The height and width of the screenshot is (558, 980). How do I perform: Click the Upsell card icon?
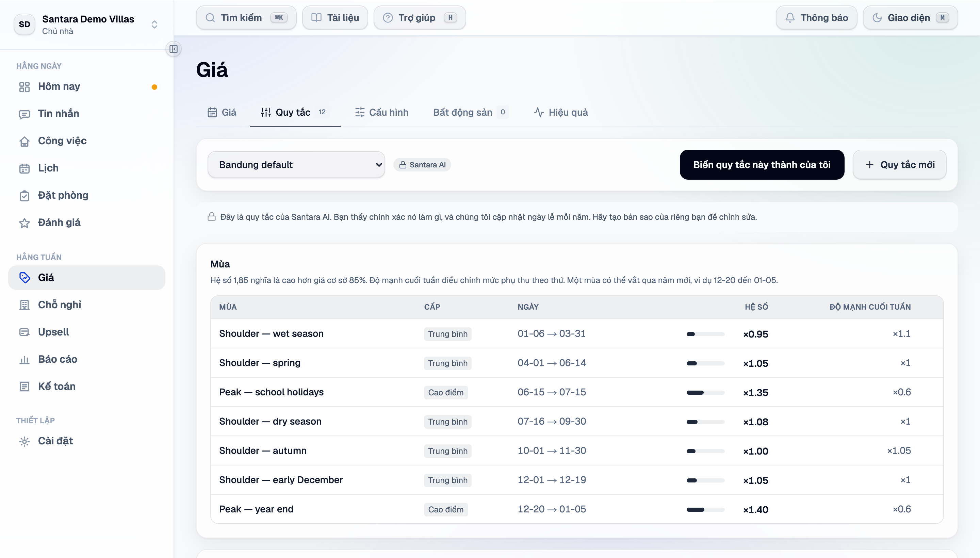click(24, 332)
